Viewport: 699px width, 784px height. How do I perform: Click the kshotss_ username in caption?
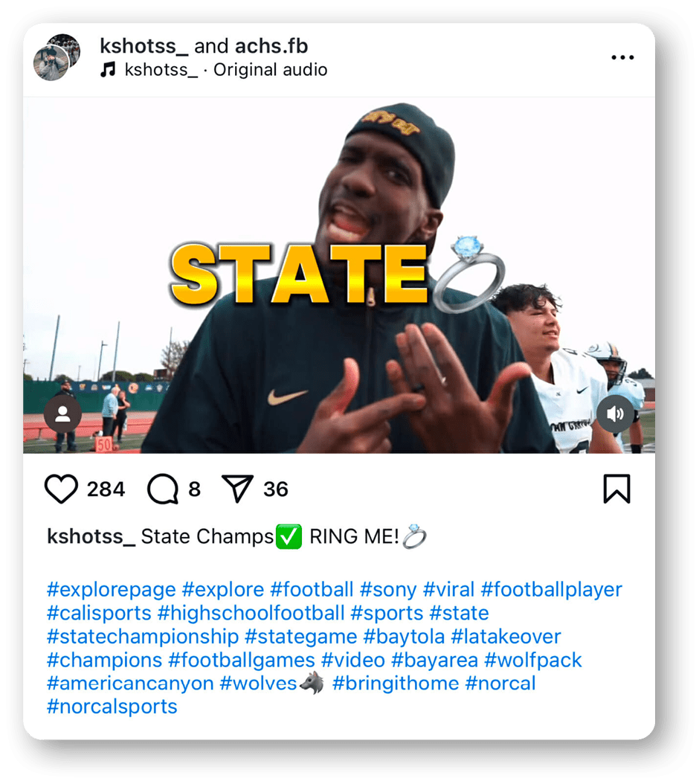pyautogui.click(x=91, y=536)
